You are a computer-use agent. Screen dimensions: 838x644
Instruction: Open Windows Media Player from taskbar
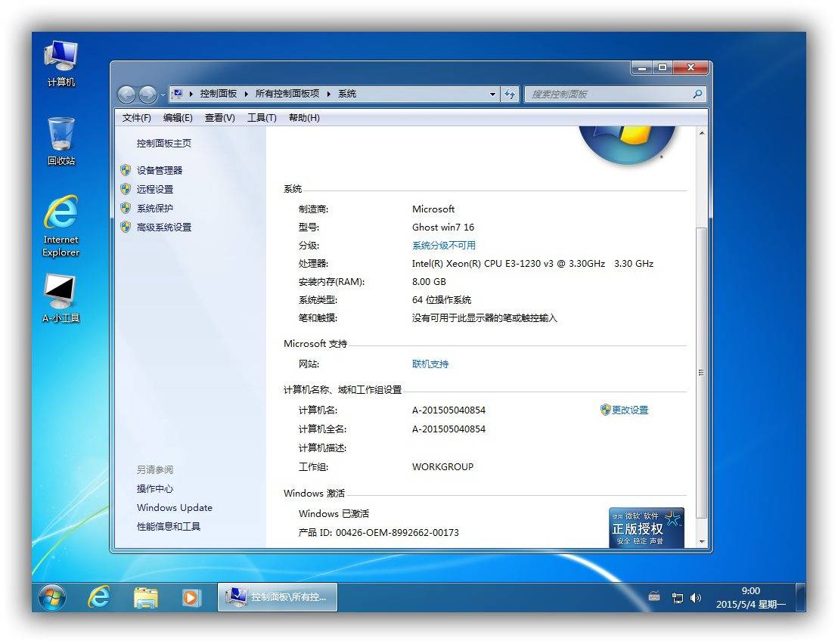tap(191, 597)
